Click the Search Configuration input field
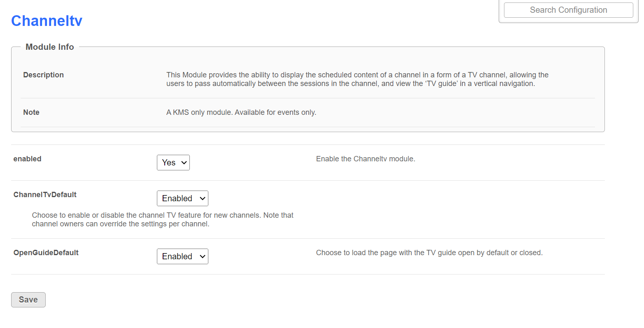The height and width of the screenshot is (328, 644). (x=568, y=10)
